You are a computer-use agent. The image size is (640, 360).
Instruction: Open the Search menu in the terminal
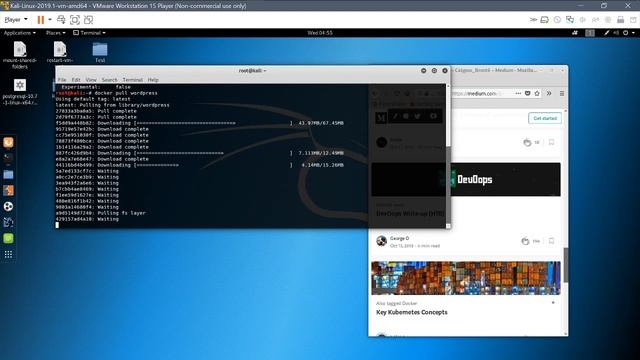click(x=109, y=80)
